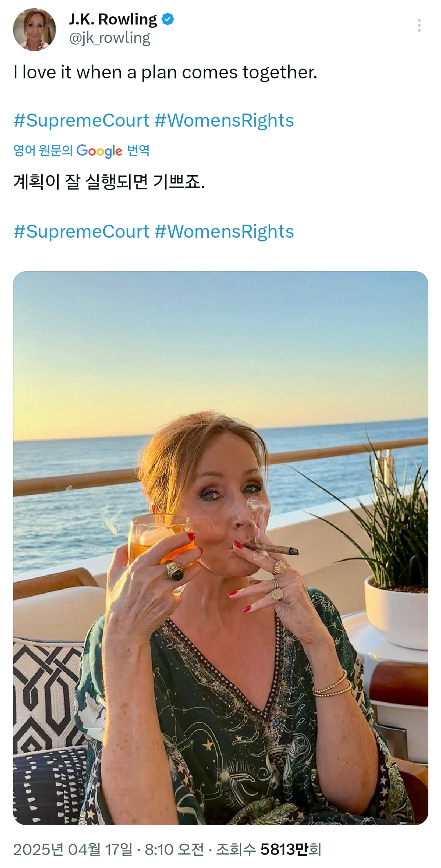Viewport: 441px width, 868px height.
Task: Tap the blue verified badge icon
Action: [168, 19]
